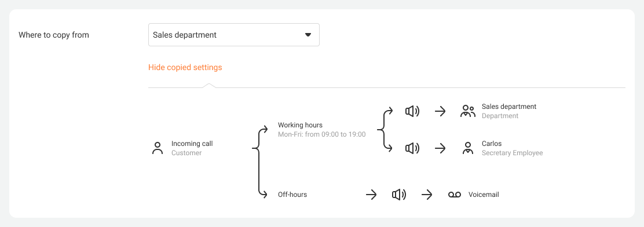Select the Off-hours branch label
This screenshot has width=644, height=227.
[x=292, y=195]
